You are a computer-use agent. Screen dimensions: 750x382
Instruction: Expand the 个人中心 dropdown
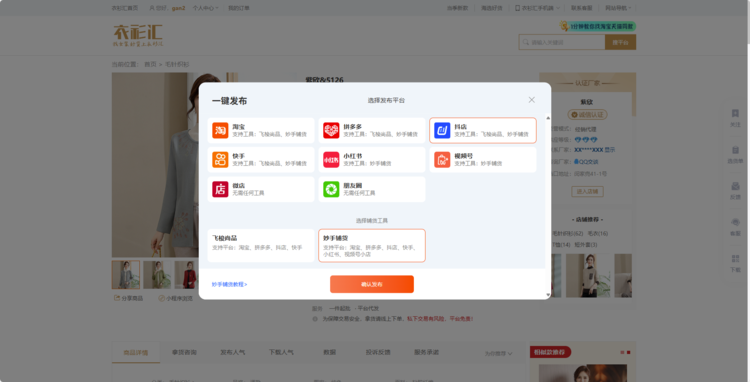pos(205,8)
